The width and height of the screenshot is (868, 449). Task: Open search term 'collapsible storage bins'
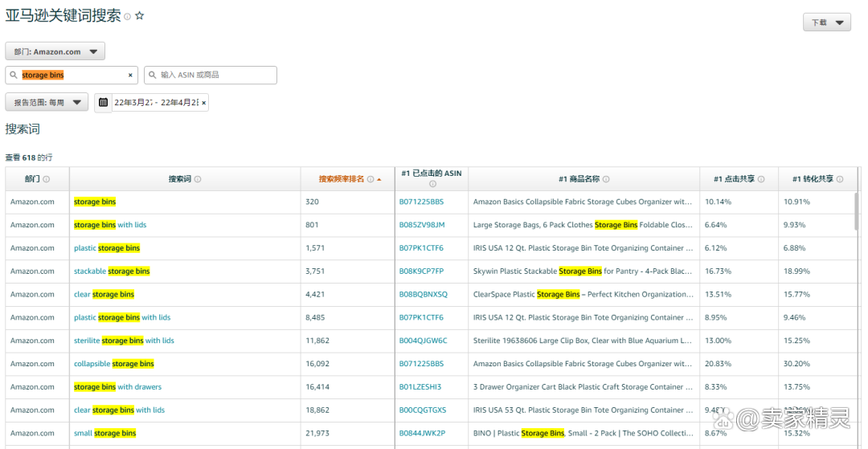click(114, 364)
